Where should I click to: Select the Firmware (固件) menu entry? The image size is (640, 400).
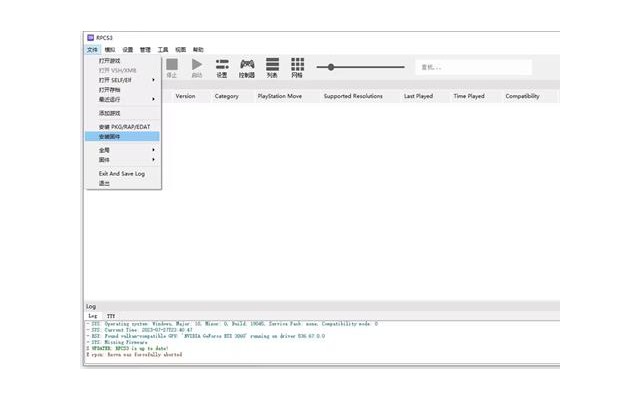(x=122, y=160)
